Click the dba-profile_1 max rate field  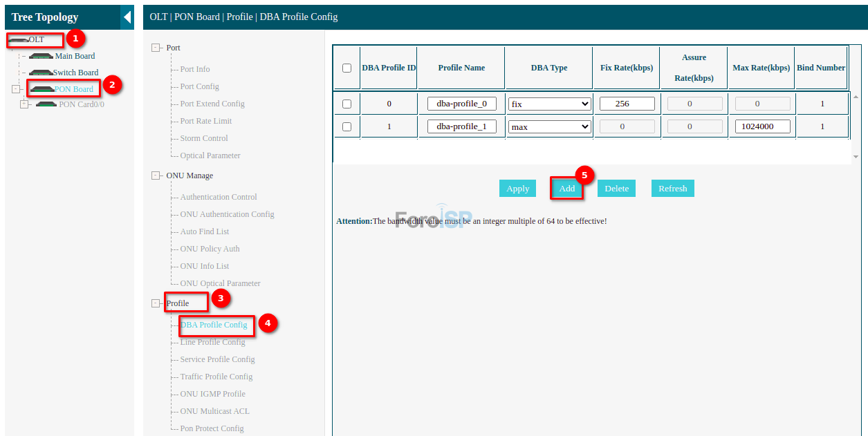click(x=763, y=126)
